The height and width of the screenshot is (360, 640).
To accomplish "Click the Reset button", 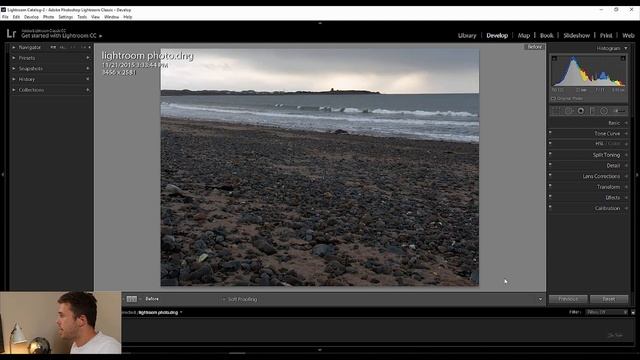I will click(609, 299).
